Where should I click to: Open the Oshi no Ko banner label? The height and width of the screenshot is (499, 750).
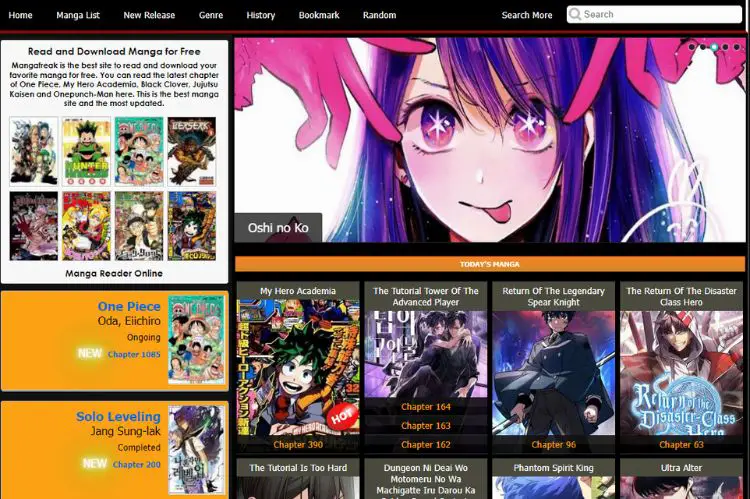click(x=278, y=228)
